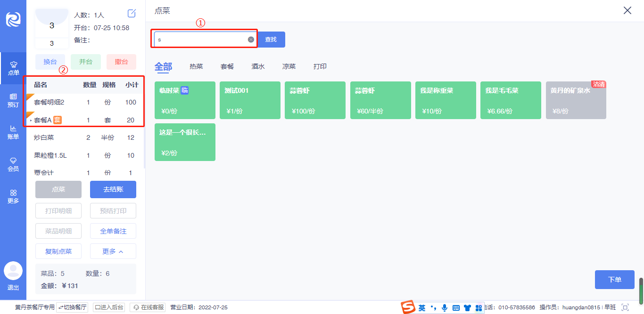Toggle Sogou 英 language mode
Image resolution: width=644 pixels, height=314 pixels.
[422, 308]
